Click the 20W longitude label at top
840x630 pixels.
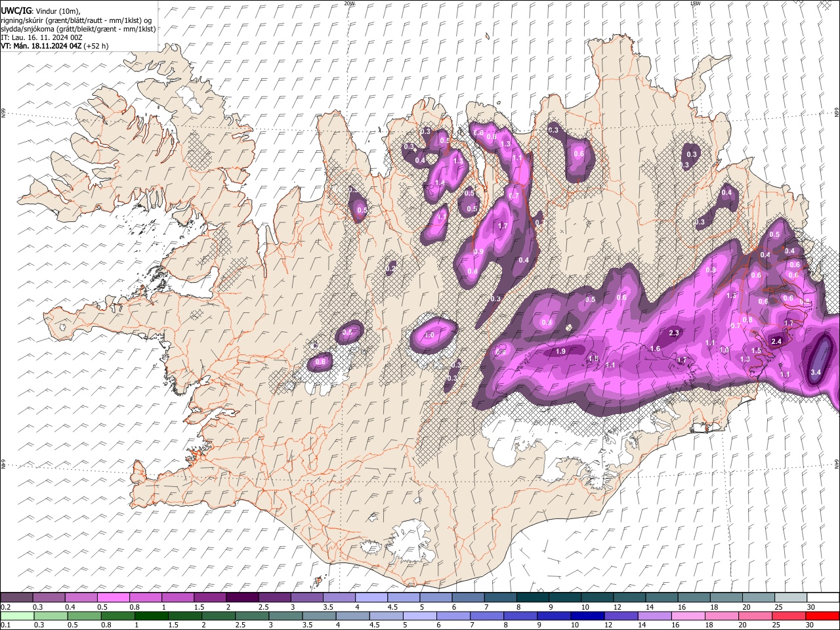pyautogui.click(x=349, y=3)
